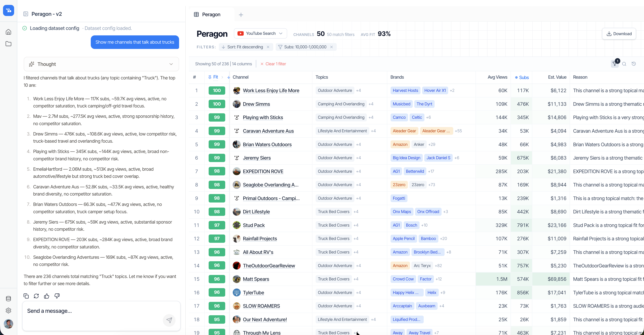
Task: Give thumbs down to response
Action: tap(57, 296)
